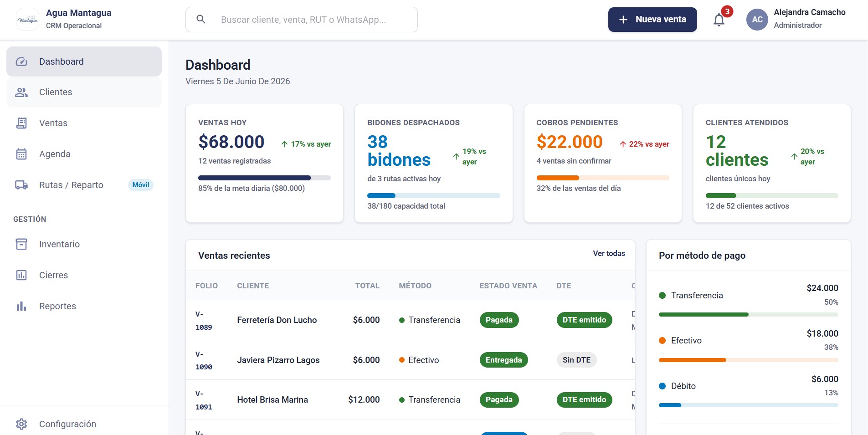Image resolution: width=868 pixels, height=435 pixels.
Task: Click the $24.000 Transferencia amount
Action: coord(822,288)
